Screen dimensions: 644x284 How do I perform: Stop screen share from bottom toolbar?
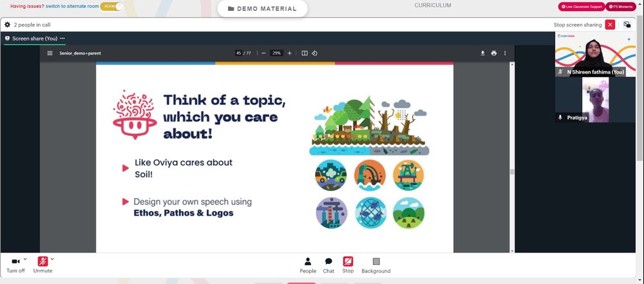click(x=348, y=265)
